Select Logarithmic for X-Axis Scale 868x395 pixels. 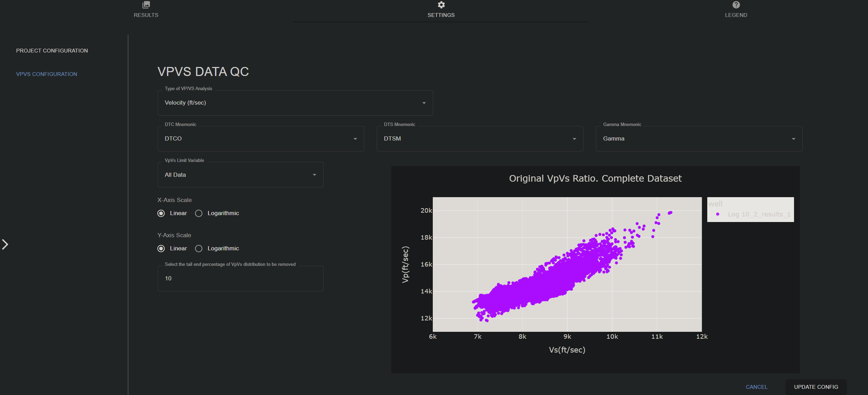point(199,213)
